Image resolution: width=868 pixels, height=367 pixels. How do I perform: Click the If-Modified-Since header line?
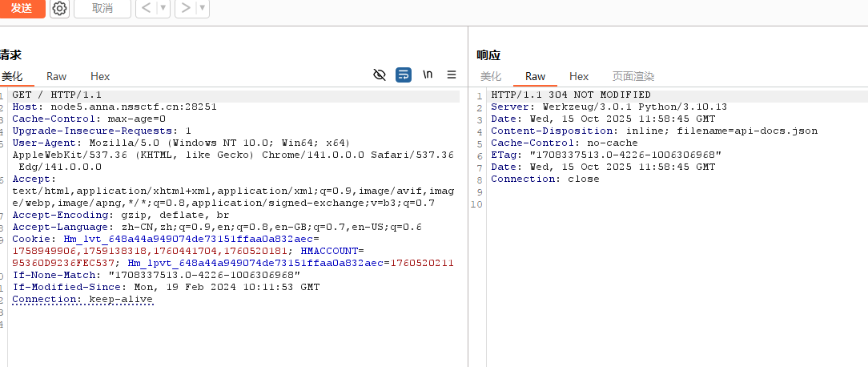[166, 287]
